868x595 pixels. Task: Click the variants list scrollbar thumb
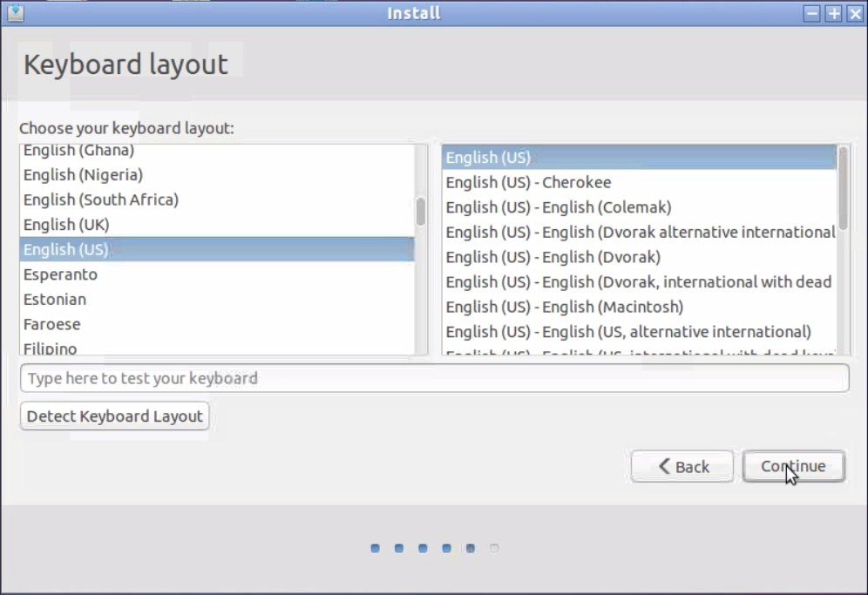[843, 188]
